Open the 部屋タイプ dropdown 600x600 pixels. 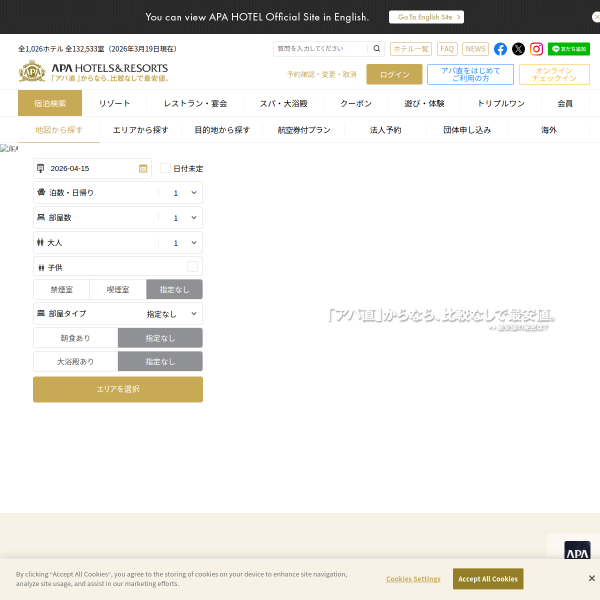tap(118, 313)
